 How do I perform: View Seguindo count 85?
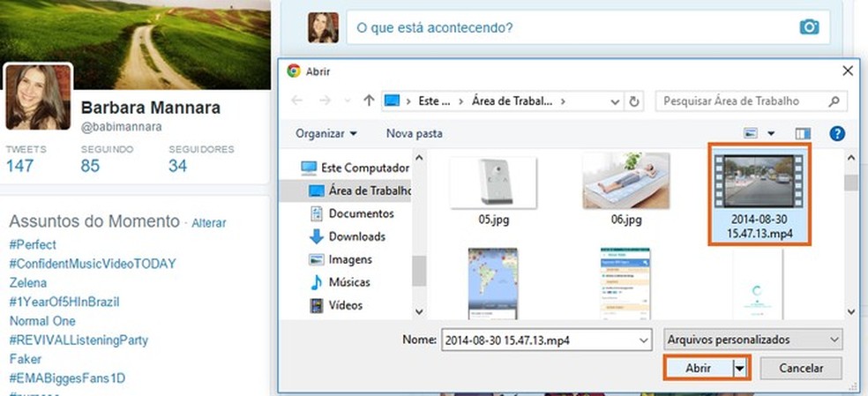90,166
